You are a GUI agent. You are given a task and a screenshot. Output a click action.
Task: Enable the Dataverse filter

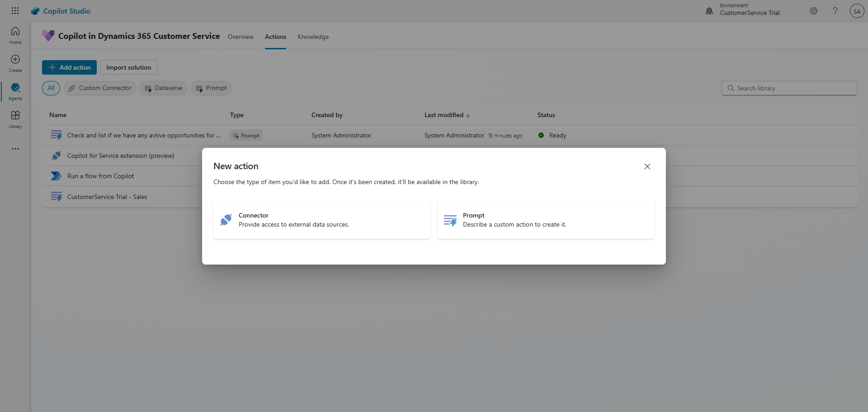pyautogui.click(x=163, y=88)
